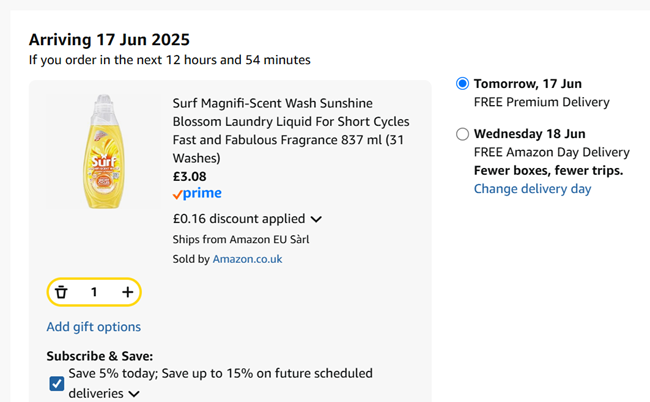Open the Surf Magnifi-Scent Wash product title
Image resolution: width=650 pixels, height=402 pixels.
tap(290, 130)
